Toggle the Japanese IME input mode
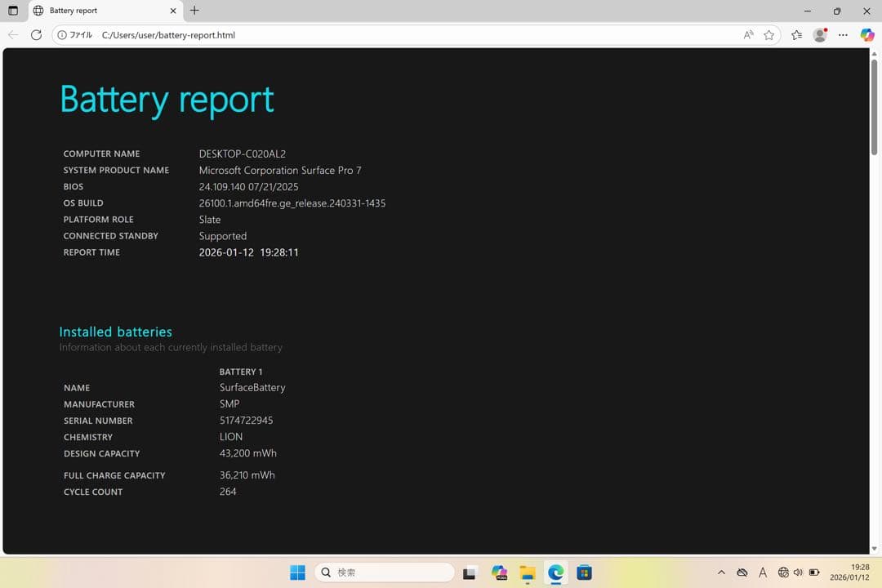This screenshot has height=588, width=882. [762, 572]
